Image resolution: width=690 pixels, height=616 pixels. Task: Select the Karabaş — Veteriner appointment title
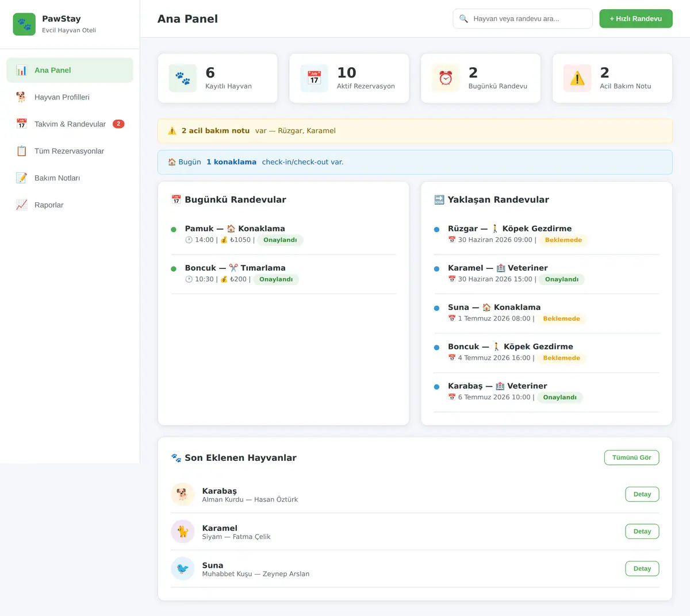pyautogui.click(x=497, y=386)
